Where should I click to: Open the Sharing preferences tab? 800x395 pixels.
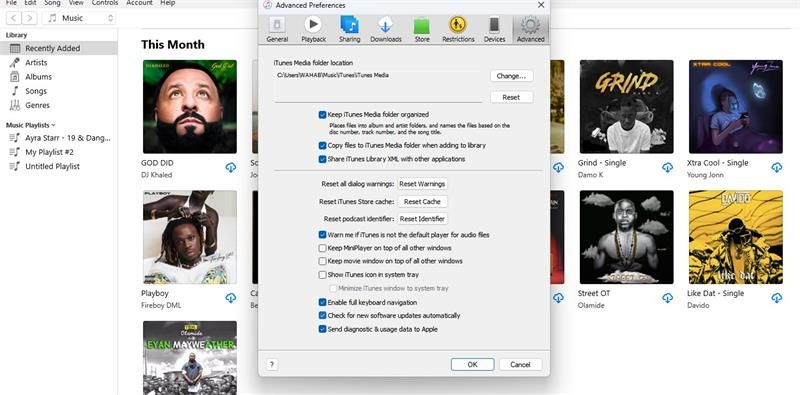(349, 29)
